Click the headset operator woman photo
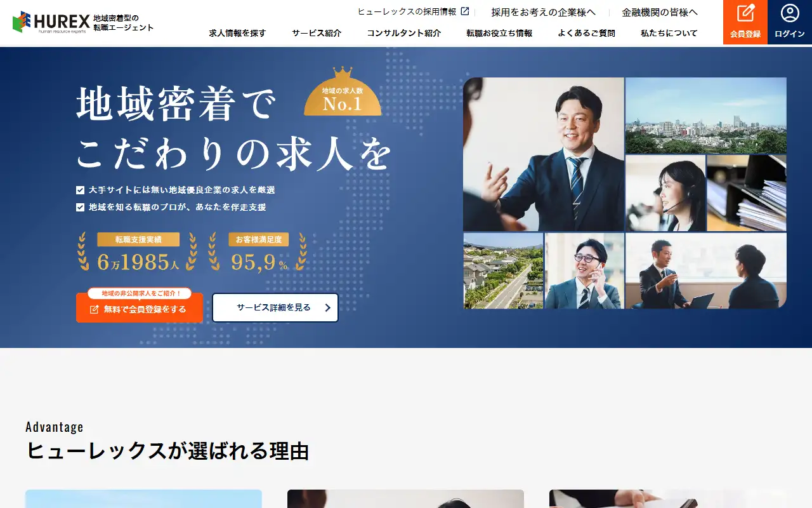 665,193
